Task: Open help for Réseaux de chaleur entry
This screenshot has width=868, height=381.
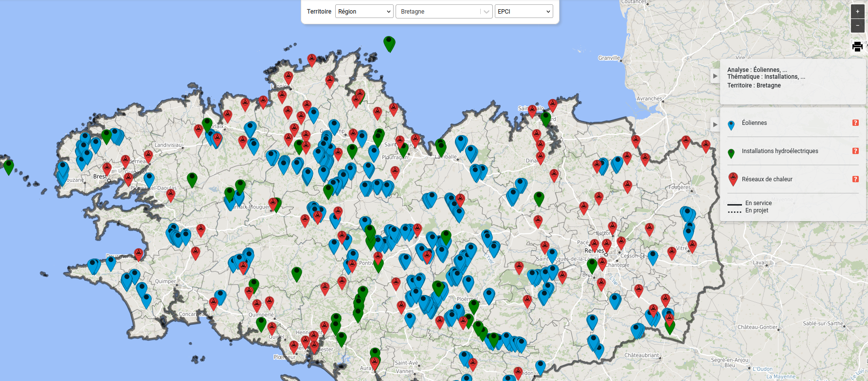Action: coord(855,179)
